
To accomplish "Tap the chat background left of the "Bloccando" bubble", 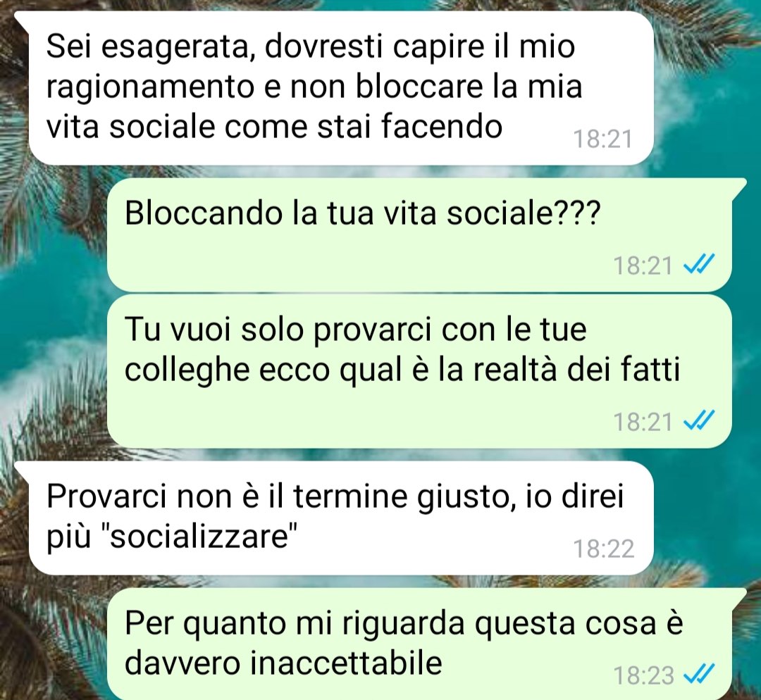I will [x=54, y=233].
